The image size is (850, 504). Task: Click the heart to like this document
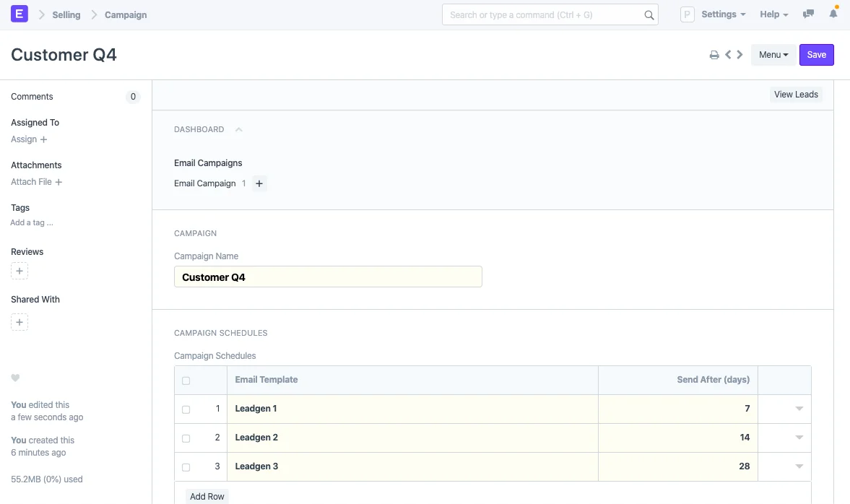[x=15, y=378]
